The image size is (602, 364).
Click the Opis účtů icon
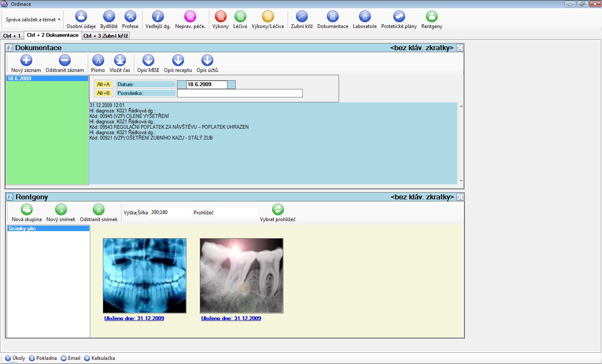[207, 61]
